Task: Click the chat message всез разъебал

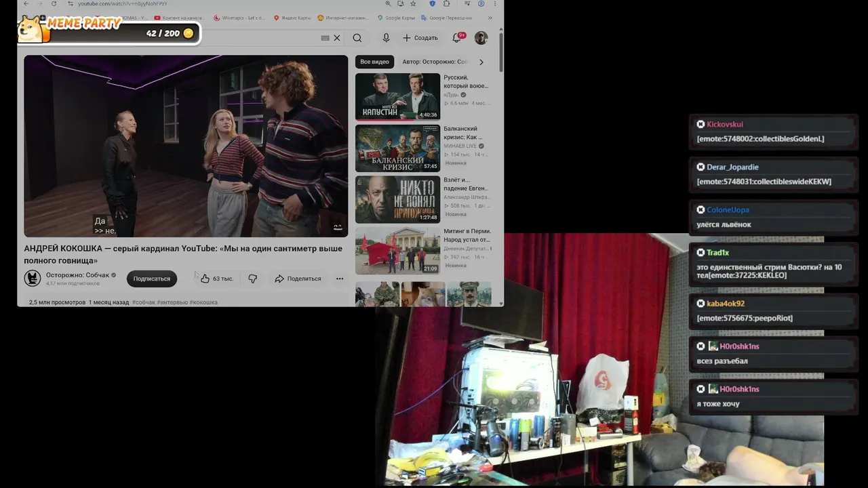Action: (x=722, y=361)
